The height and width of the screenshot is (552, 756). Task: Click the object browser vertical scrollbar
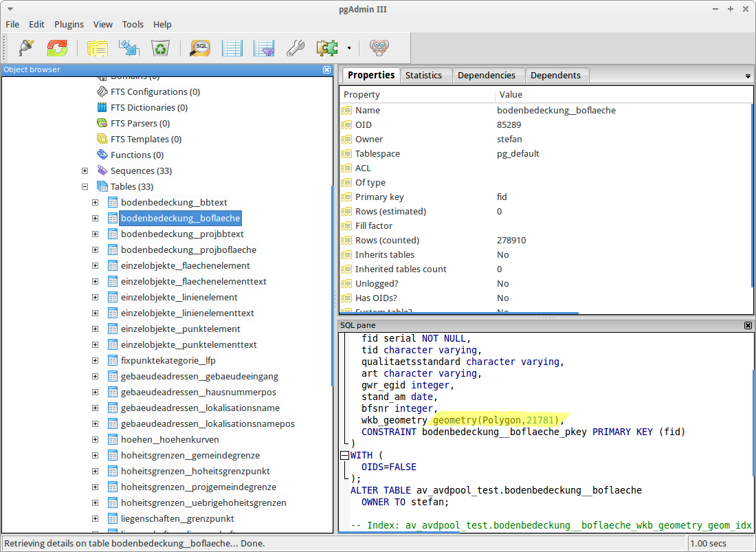[x=332, y=287]
